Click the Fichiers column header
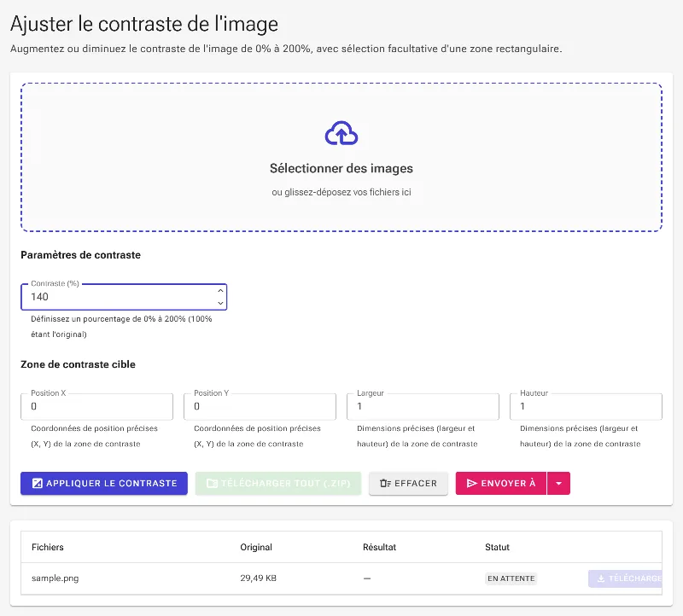Viewport: 683px width, 616px height. point(48,547)
